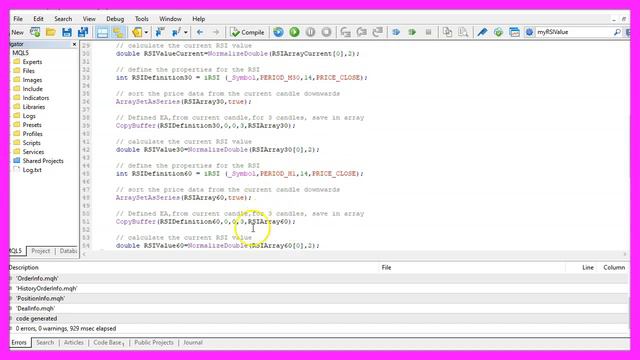This screenshot has height=360, width=640.
Task: Select Shared Projects in Navigator
Action: (43, 160)
